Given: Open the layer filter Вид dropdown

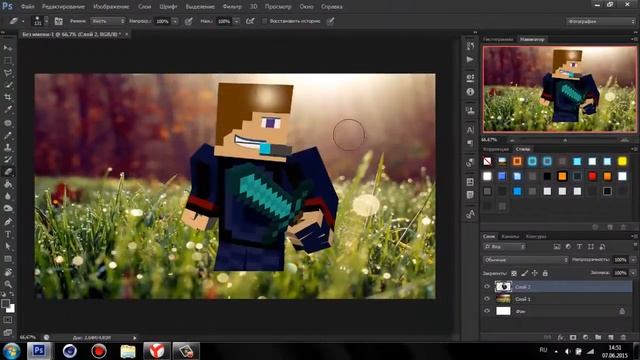Looking at the screenshot, I should coord(504,247).
